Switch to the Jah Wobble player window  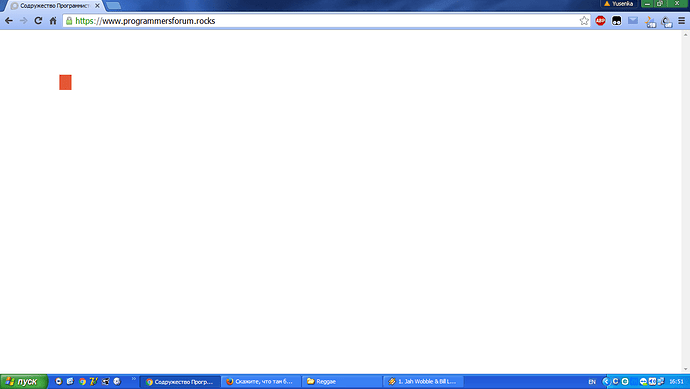point(423,382)
